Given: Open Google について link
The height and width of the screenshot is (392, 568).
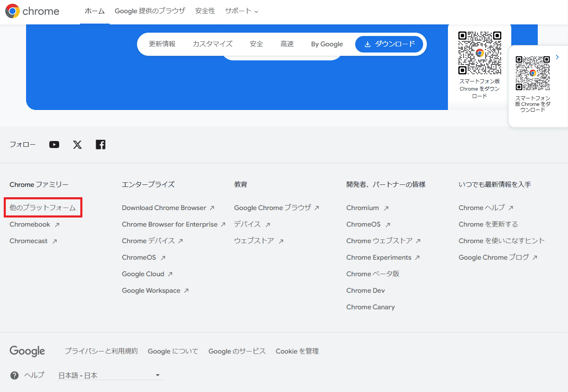Looking at the screenshot, I should (x=173, y=351).
